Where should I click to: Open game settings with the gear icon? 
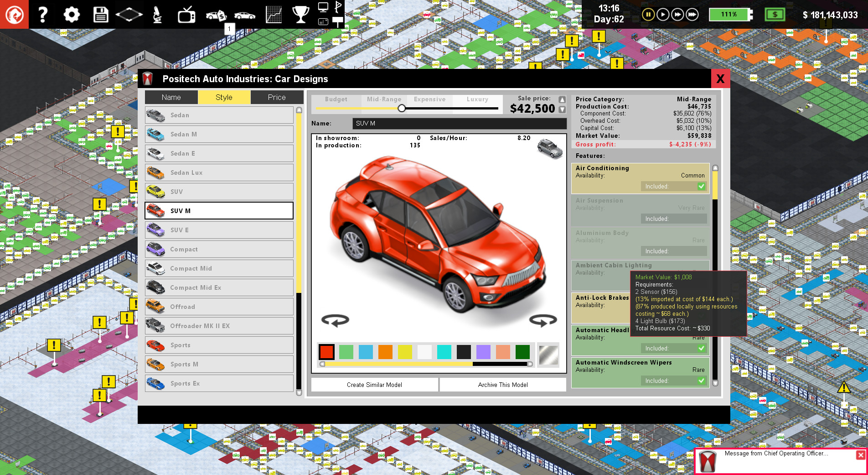[72, 14]
